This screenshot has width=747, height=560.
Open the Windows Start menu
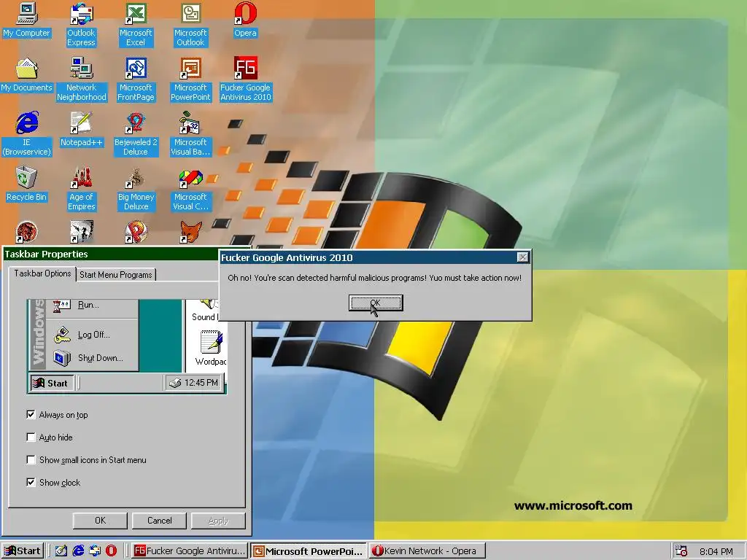(23, 551)
